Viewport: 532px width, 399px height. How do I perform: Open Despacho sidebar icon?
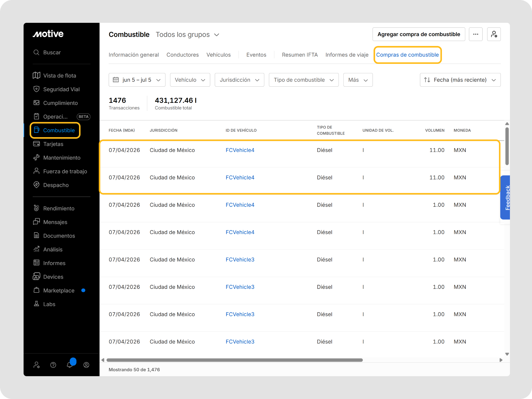(x=36, y=185)
